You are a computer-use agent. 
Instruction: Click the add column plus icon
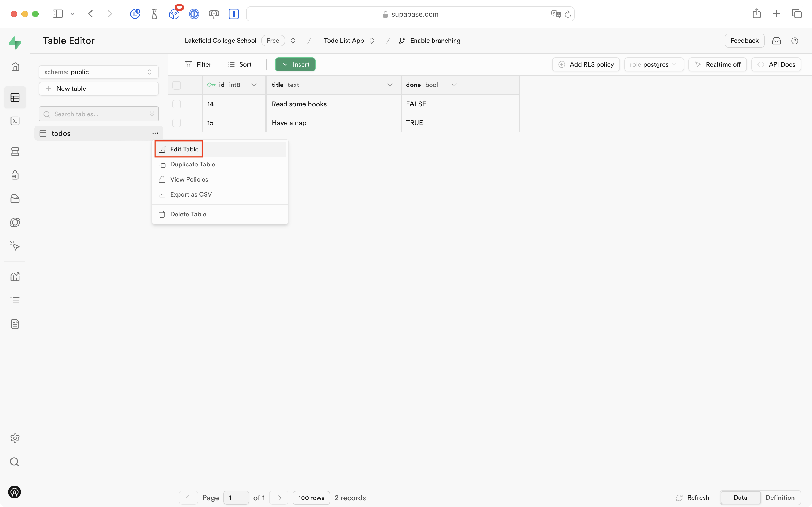tap(493, 86)
